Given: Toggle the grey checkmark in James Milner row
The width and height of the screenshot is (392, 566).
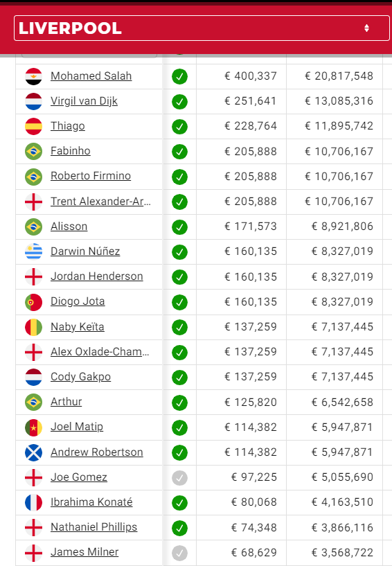Looking at the screenshot, I should pos(180,553).
